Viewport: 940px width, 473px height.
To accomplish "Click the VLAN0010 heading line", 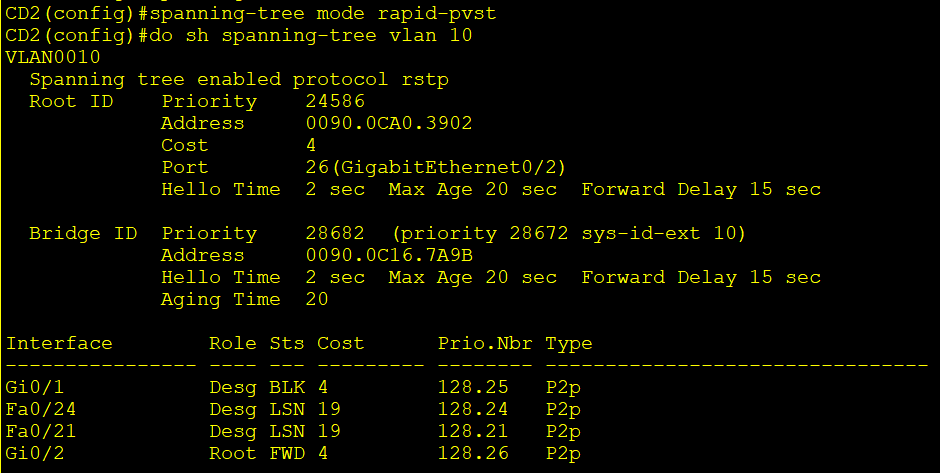I will click(53, 57).
